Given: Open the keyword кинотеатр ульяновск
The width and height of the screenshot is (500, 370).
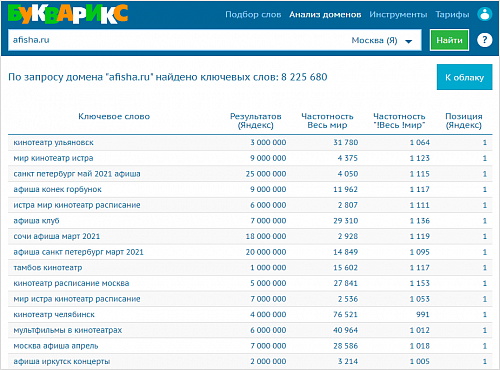Looking at the screenshot, I should click(x=53, y=142).
